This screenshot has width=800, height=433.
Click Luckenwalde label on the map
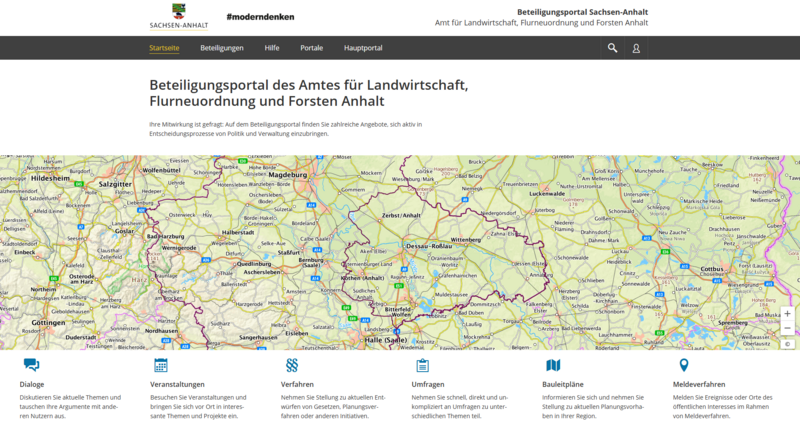coord(547,194)
